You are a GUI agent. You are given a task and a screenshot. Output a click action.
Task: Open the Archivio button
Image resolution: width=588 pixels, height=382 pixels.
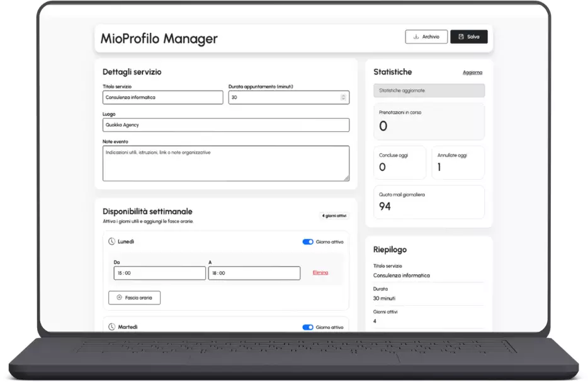pos(426,37)
